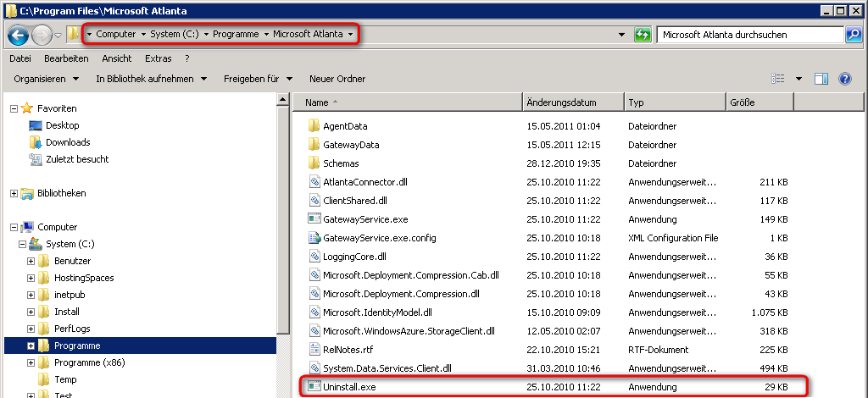This screenshot has width=868, height=398.
Task: Select the RelNotes.rtf document icon
Action: 313,350
